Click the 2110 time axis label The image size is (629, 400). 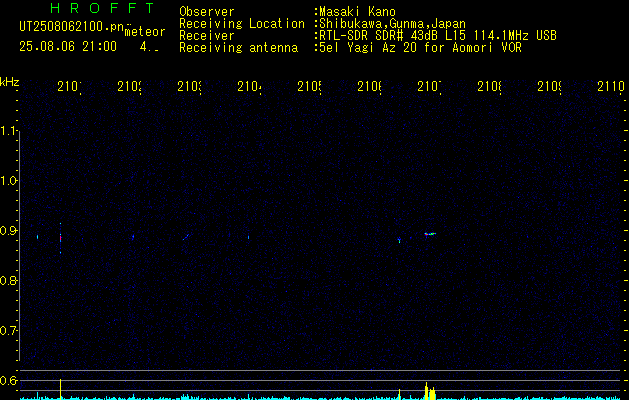pos(611,86)
